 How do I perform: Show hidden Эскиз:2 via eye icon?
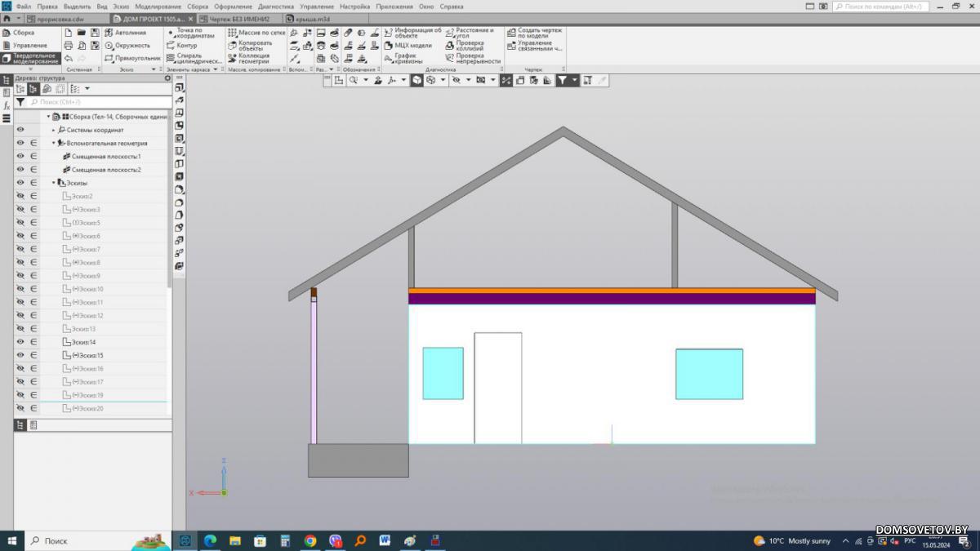[x=20, y=196]
